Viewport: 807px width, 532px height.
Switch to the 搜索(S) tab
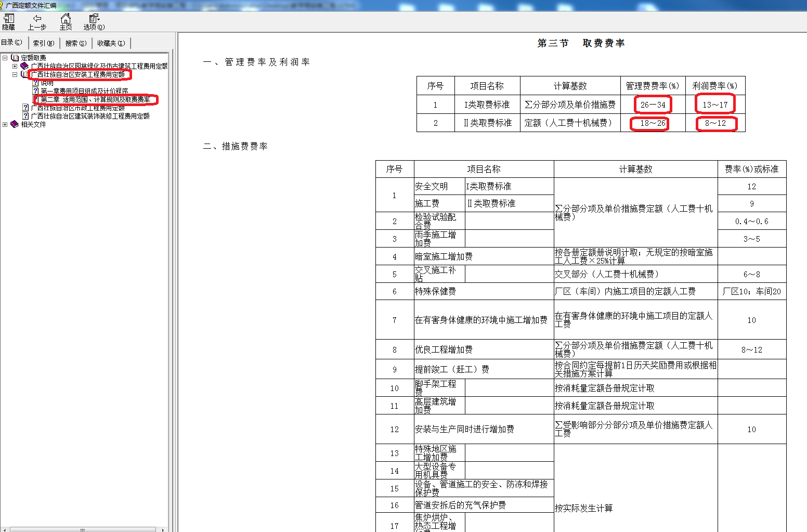coord(76,43)
